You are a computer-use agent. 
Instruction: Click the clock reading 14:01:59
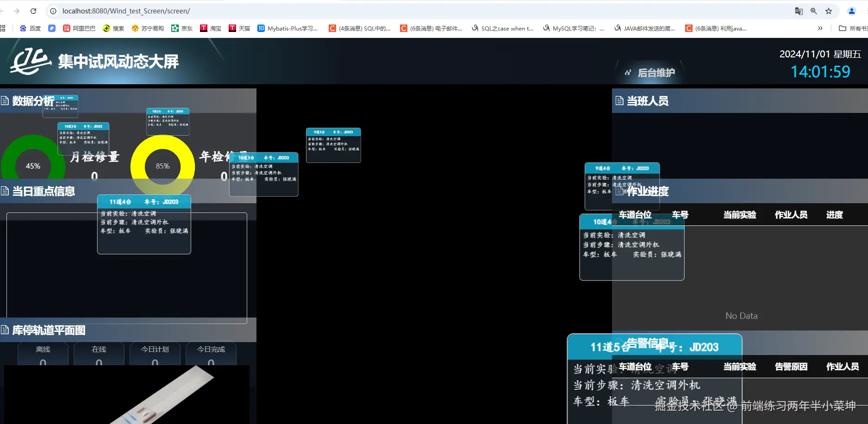(820, 72)
